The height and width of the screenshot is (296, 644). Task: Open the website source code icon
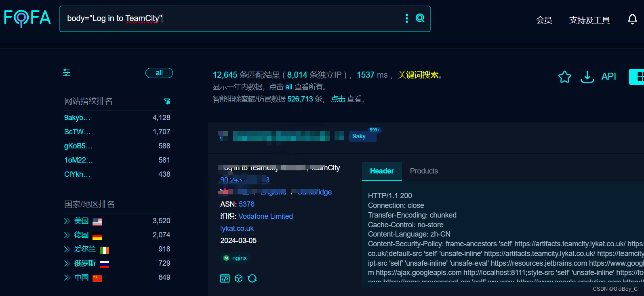tap(225, 278)
